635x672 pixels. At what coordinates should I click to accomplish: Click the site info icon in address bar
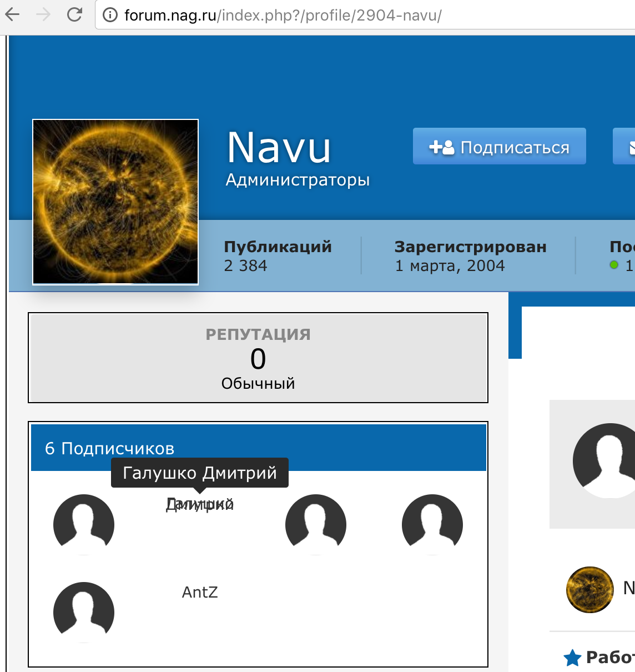pos(110,15)
